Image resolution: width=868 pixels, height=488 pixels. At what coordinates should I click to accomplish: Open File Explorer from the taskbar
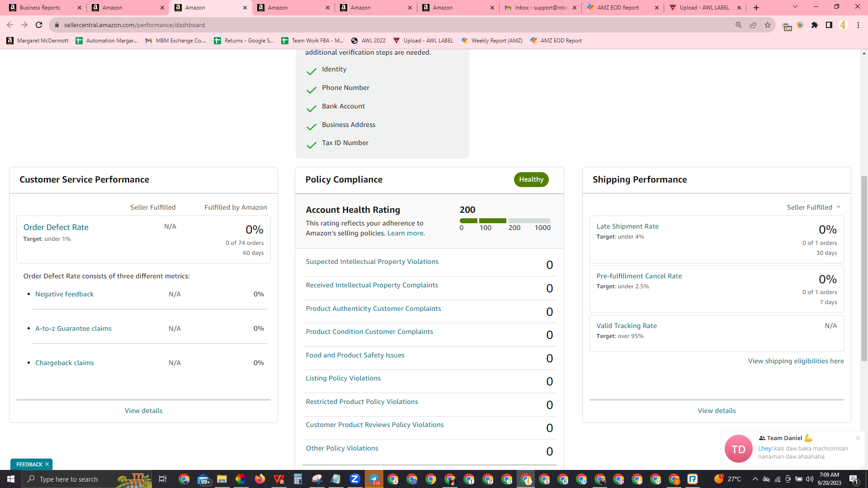pos(222,479)
